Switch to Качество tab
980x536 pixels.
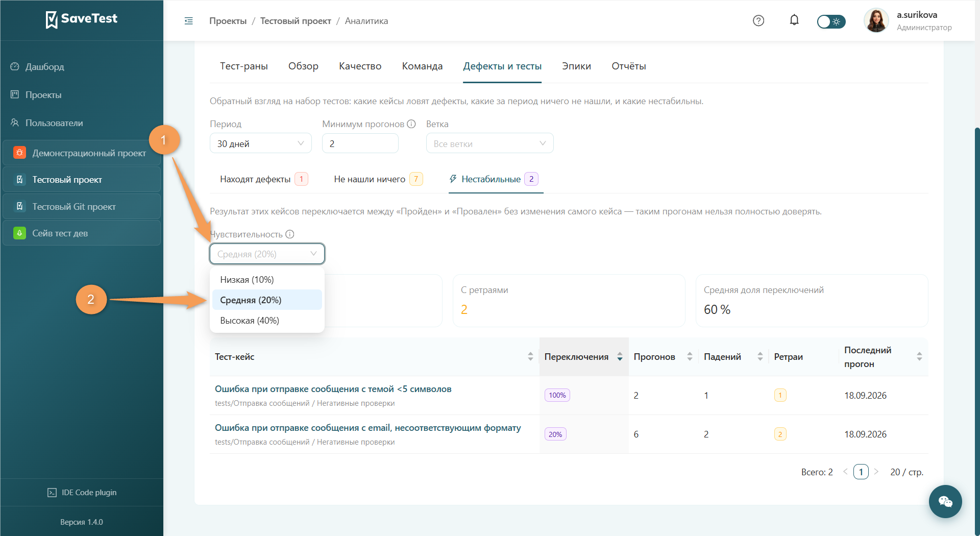(360, 66)
